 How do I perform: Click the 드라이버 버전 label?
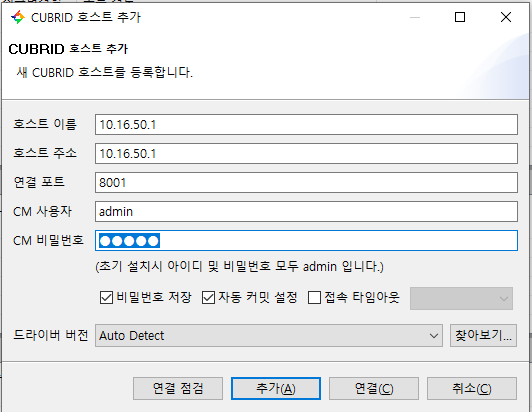pyautogui.click(x=51, y=335)
